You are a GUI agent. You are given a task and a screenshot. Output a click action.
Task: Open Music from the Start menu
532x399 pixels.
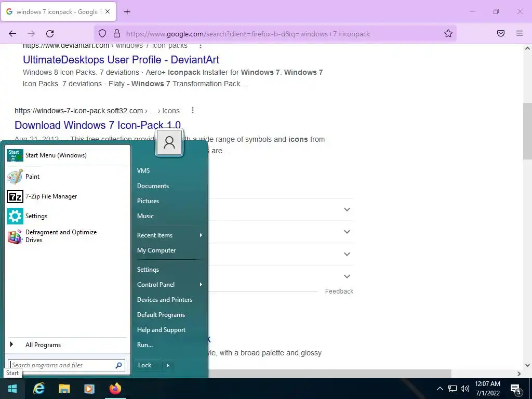(145, 216)
